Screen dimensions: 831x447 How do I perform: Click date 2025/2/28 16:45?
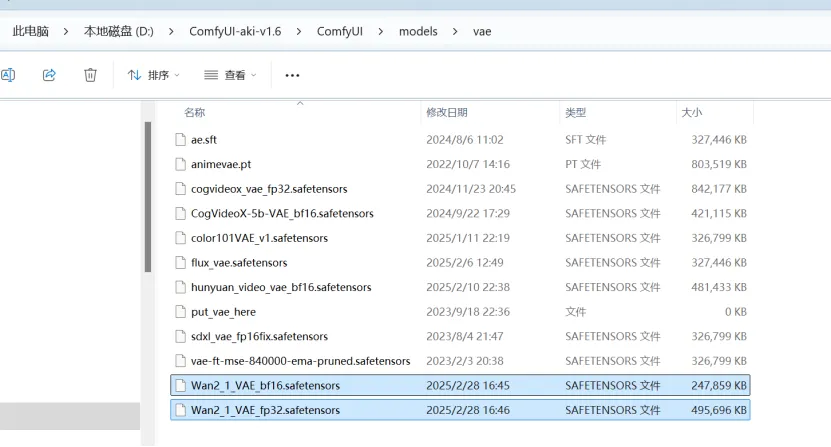(x=468, y=385)
